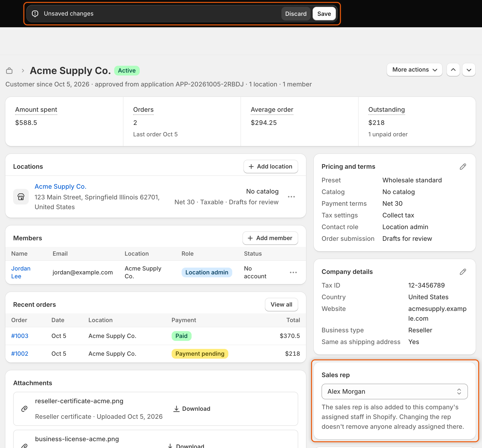Click business-license-acme.png file name

[77, 439]
